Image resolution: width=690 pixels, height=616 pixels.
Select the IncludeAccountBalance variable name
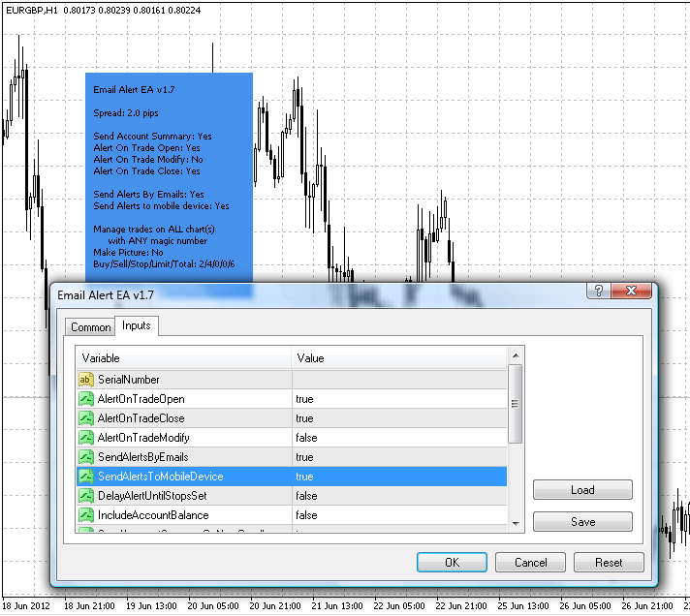point(153,515)
